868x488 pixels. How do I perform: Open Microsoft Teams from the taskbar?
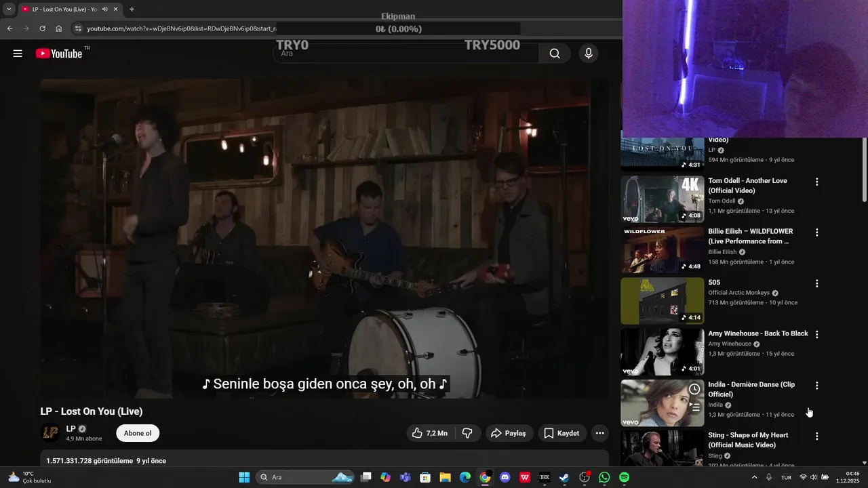point(406,477)
